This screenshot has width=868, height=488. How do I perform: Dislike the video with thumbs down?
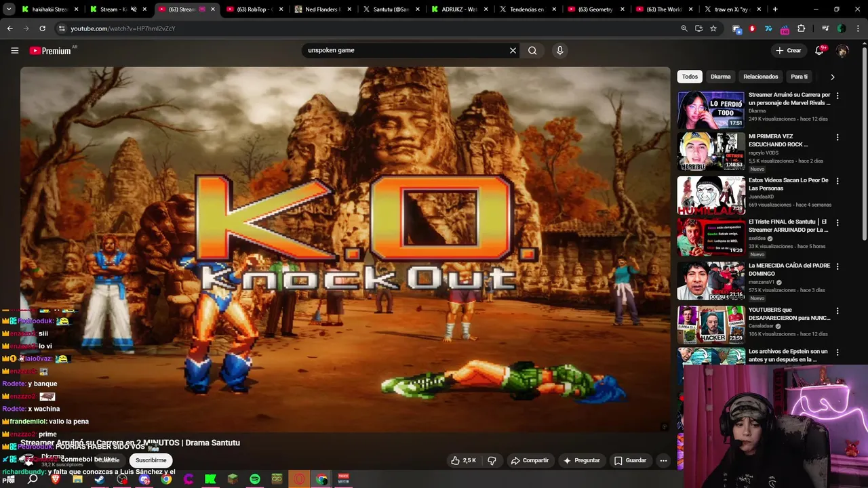pos(492,460)
